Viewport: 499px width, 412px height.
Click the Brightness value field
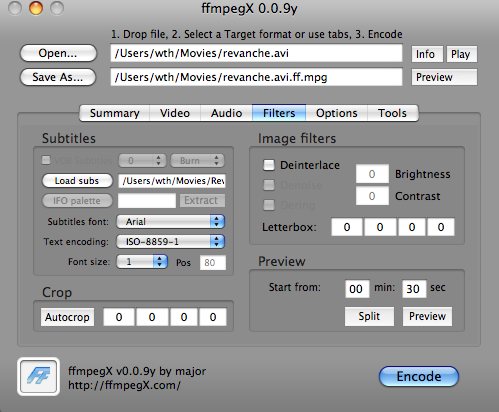(x=372, y=174)
